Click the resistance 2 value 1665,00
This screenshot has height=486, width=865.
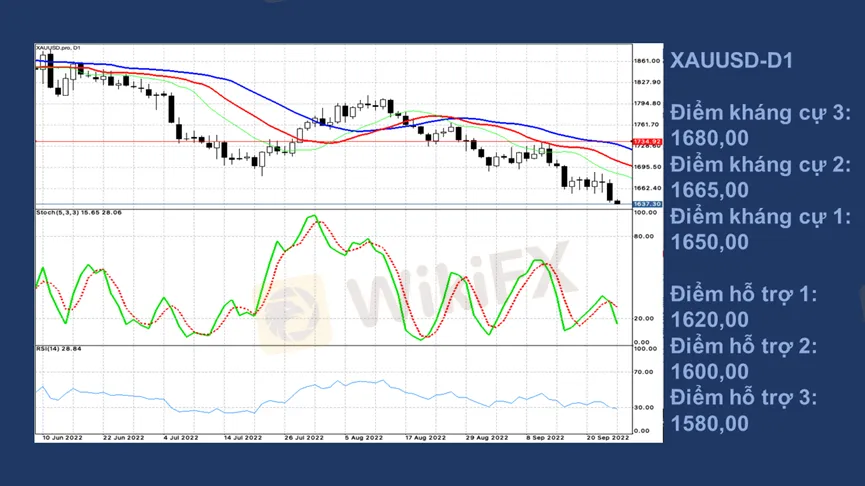[708, 189]
